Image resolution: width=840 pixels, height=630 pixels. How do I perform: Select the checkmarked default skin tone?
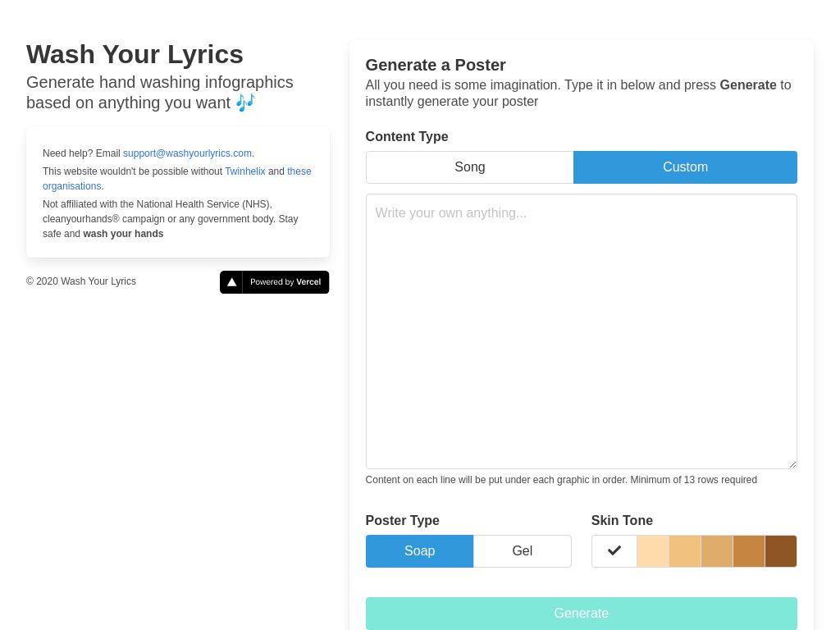click(x=614, y=550)
